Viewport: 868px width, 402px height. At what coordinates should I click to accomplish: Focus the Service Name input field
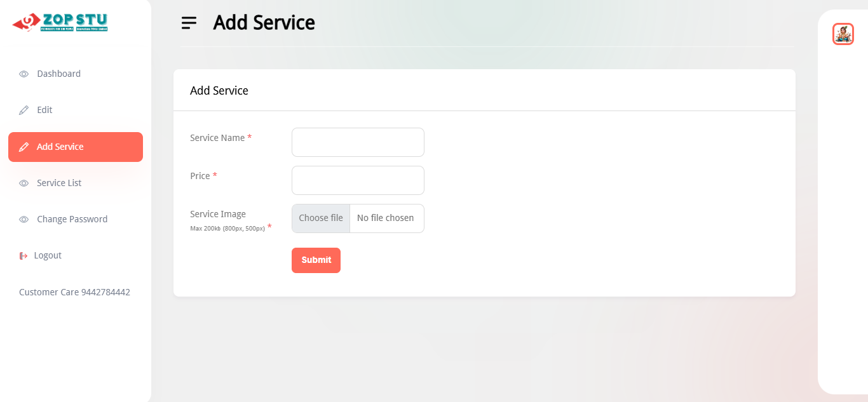[358, 142]
